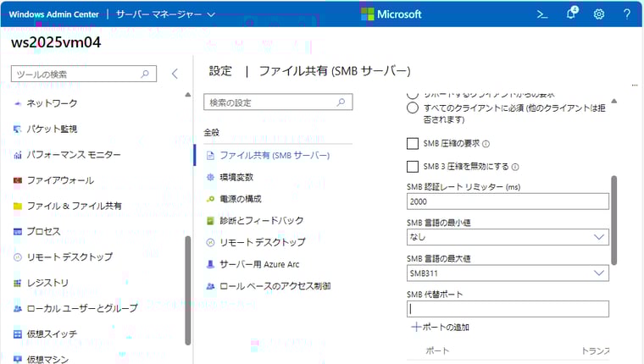Screen dimensions: 644x364
Task: Click the 仮想マシン tool icon
Action: click(x=17, y=359)
